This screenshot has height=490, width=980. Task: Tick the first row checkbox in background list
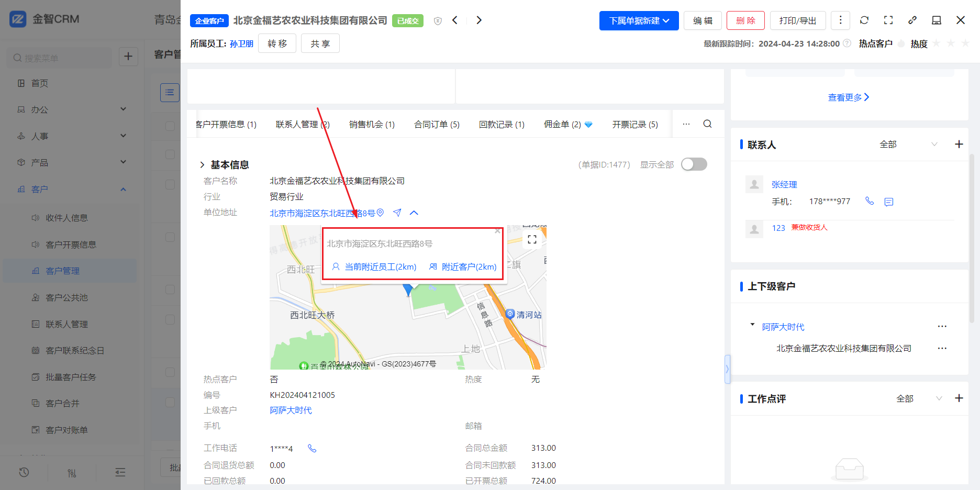point(170,126)
